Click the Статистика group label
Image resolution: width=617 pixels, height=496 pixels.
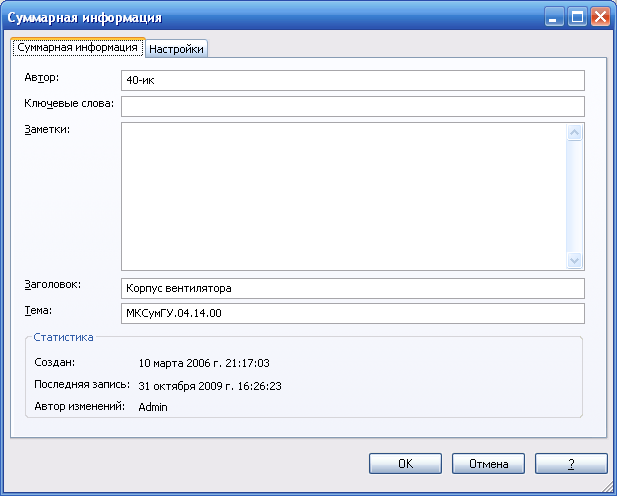[63, 337]
